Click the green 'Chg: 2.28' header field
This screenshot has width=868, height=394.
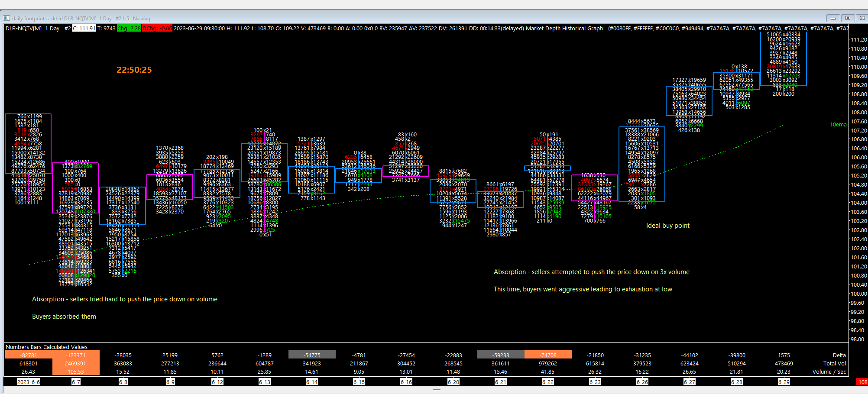point(129,28)
